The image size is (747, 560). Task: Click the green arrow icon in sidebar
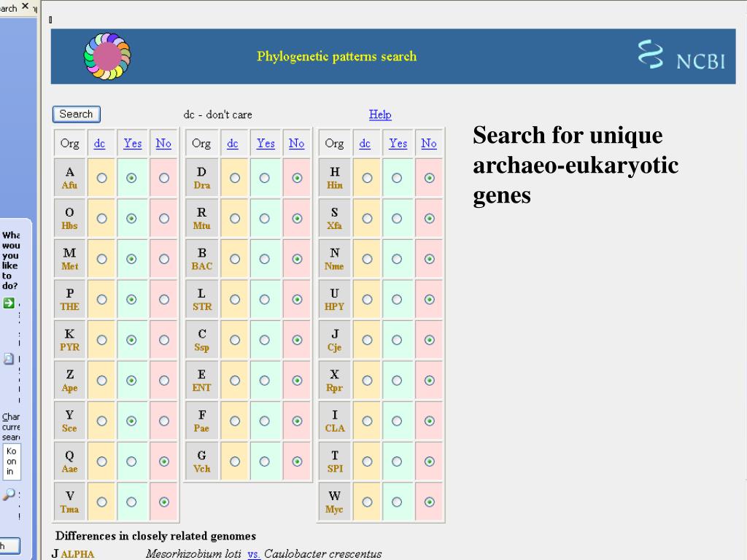point(9,303)
